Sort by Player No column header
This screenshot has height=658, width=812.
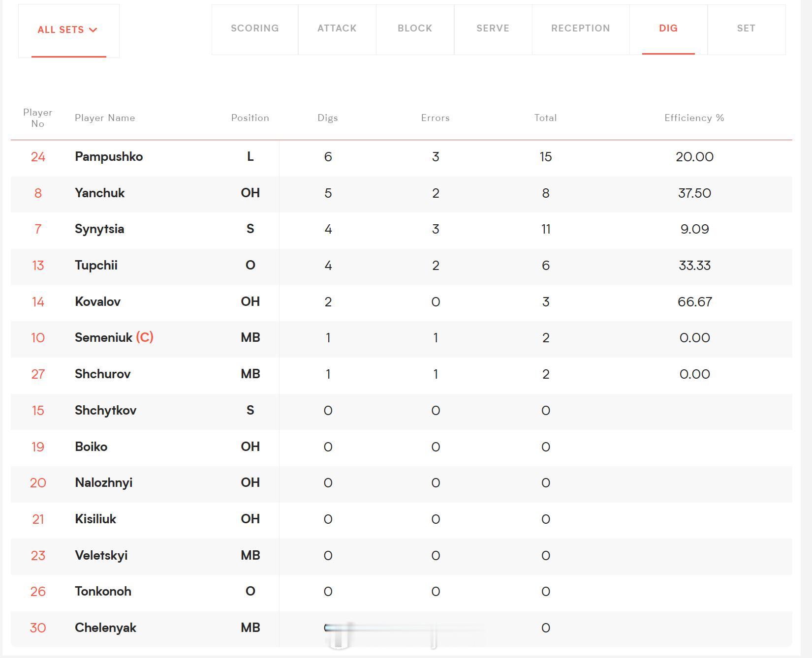(38, 118)
